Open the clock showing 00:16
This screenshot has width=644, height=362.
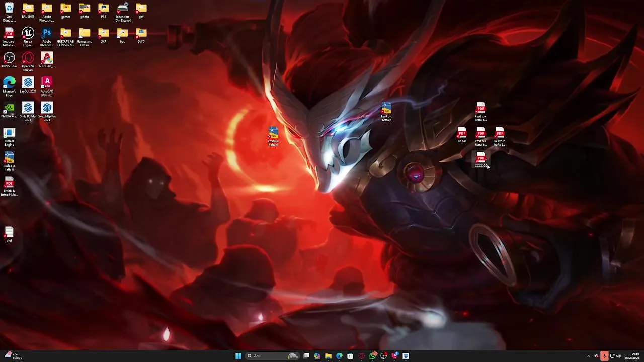(632, 356)
